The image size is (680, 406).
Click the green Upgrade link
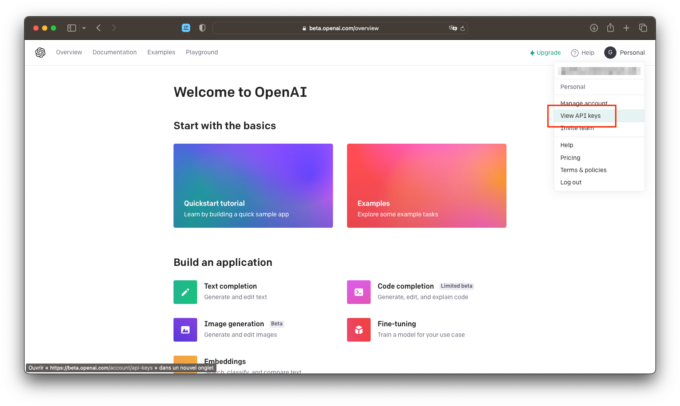[x=545, y=52]
